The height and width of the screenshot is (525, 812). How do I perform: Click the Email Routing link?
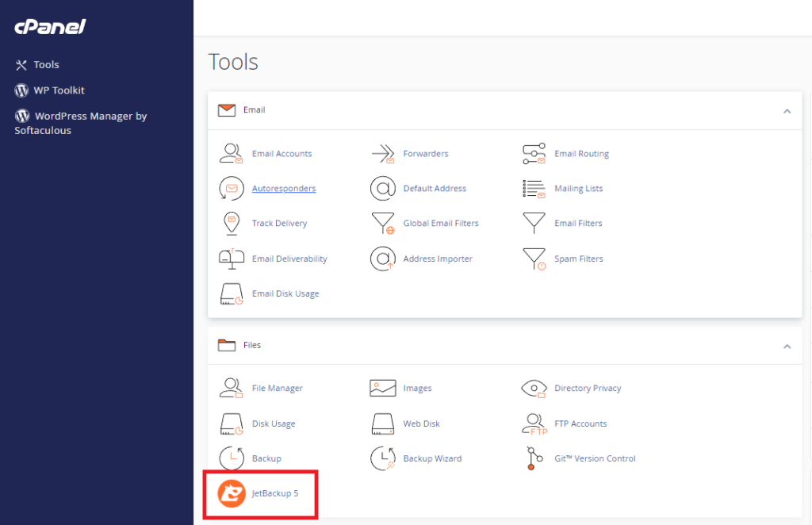581,154
